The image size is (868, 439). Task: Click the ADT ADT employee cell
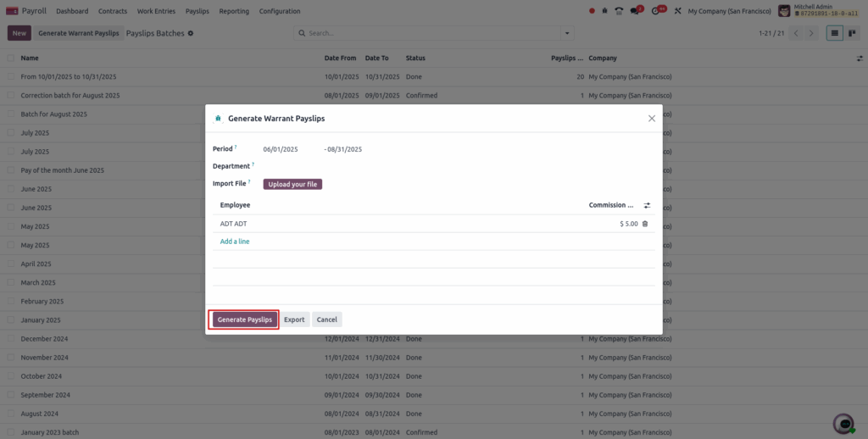234,225
